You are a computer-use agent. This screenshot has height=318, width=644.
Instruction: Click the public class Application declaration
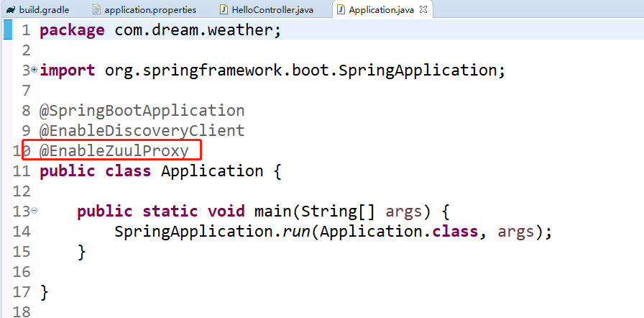click(160, 171)
